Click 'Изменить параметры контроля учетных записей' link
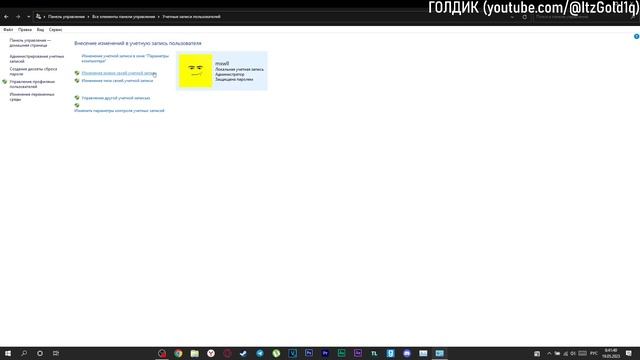This screenshot has width=640, height=360. 119,111
